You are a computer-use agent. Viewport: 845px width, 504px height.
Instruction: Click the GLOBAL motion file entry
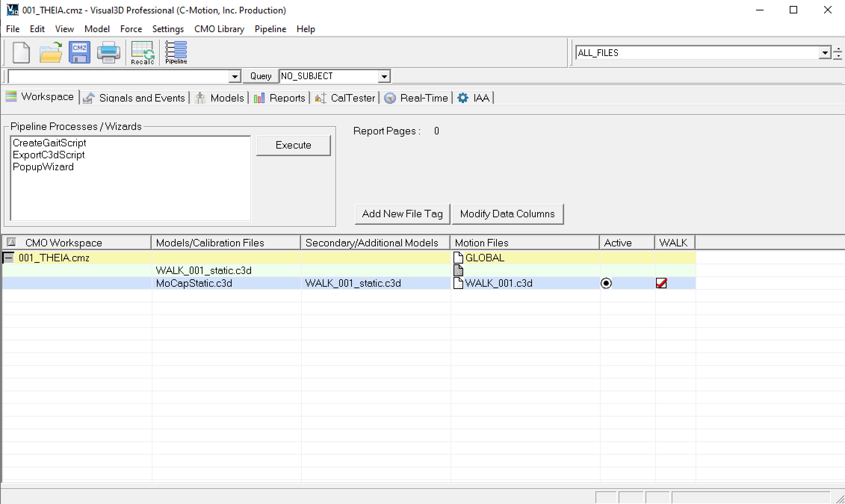pos(485,258)
